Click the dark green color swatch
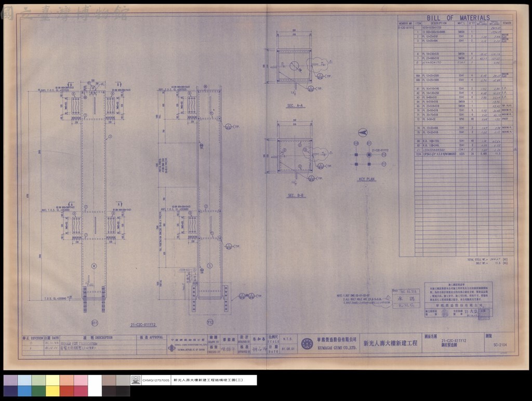The width and height of the screenshot is (532, 401). (38, 391)
